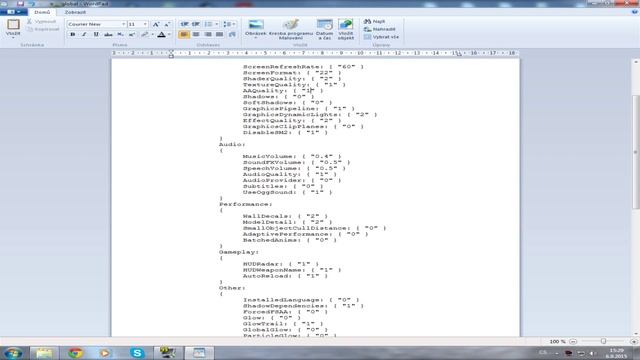Open the paragraph settings icon
The height and width of the screenshot is (360, 640).
coord(232,35)
